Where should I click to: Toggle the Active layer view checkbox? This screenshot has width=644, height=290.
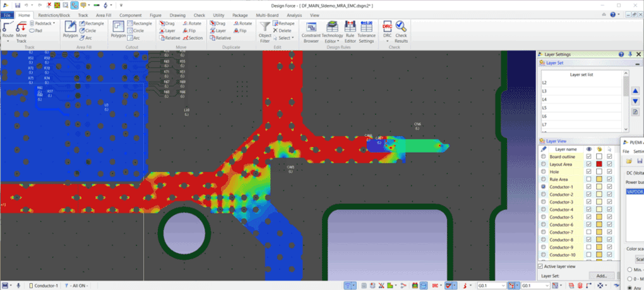[x=540, y=266]
